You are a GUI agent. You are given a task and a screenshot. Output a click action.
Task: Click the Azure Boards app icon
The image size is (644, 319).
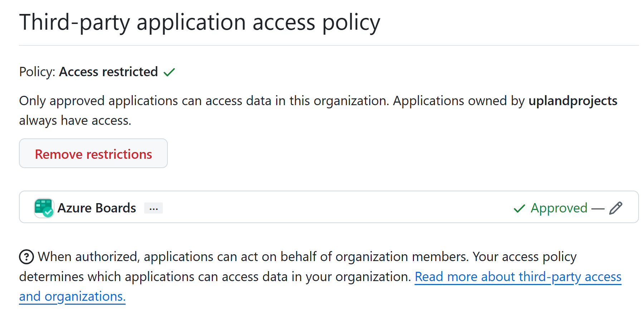[44, 208]
